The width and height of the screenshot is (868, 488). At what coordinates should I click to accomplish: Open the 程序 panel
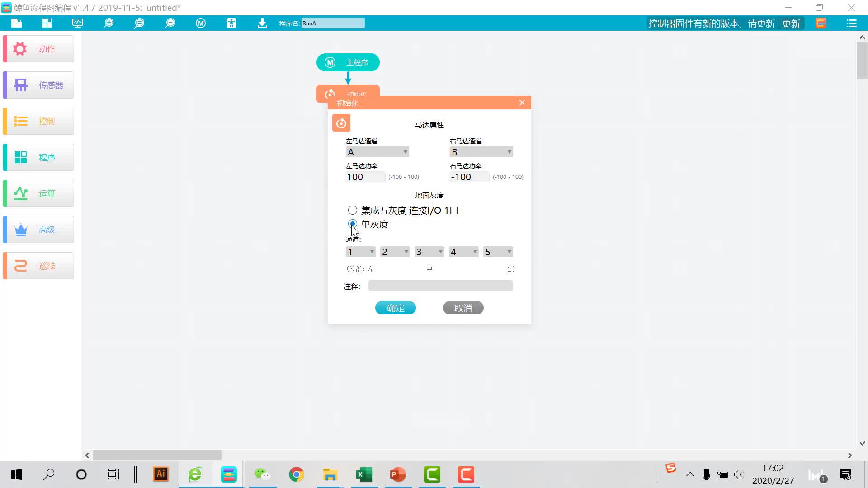click(38, 157)
